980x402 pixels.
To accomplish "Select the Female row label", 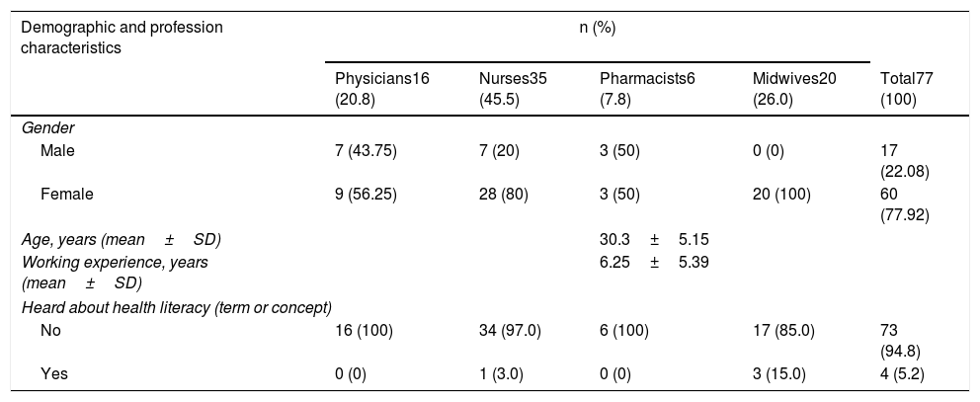I will [x=66, y=195].
